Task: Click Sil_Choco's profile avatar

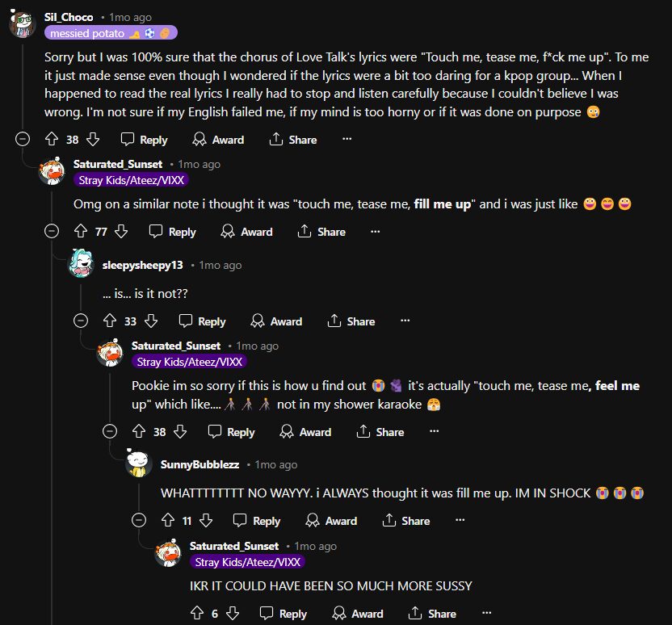Action: [22, 23]
